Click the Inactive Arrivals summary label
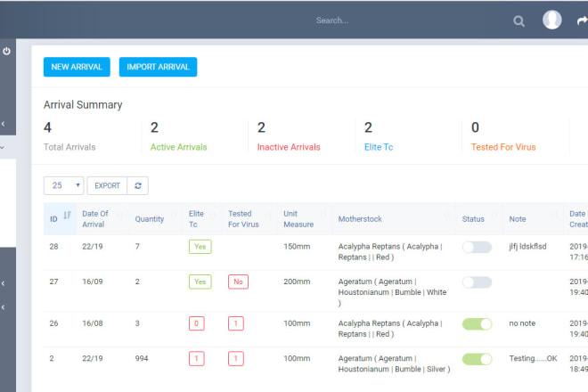 click(x=289, y=147)
